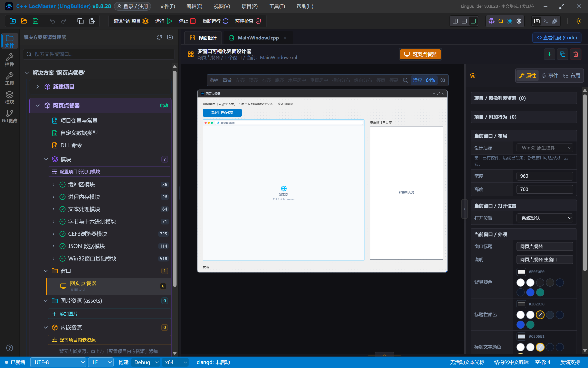Collapse the 网页点餐器 project node
Viewport: 588px width, 368px height.
pos(38,105)
